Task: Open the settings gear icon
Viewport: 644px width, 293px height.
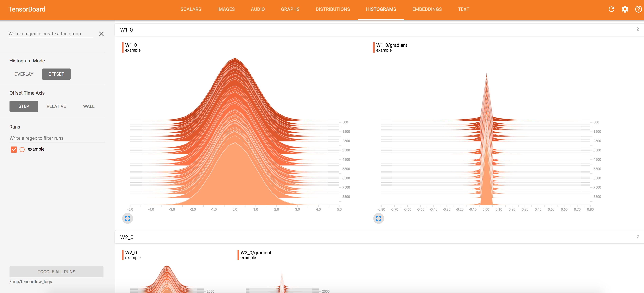Action: (625, 9)
